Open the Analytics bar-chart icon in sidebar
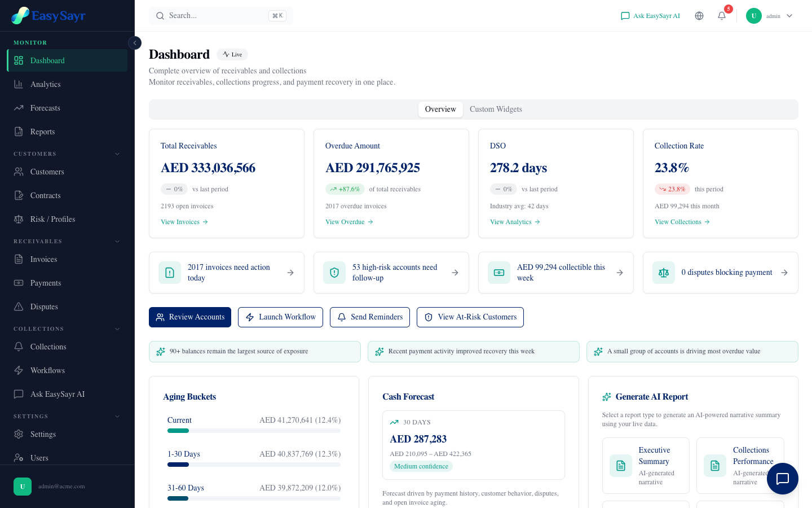The height and width of the screenshot is (508, 812). point(19,84)
